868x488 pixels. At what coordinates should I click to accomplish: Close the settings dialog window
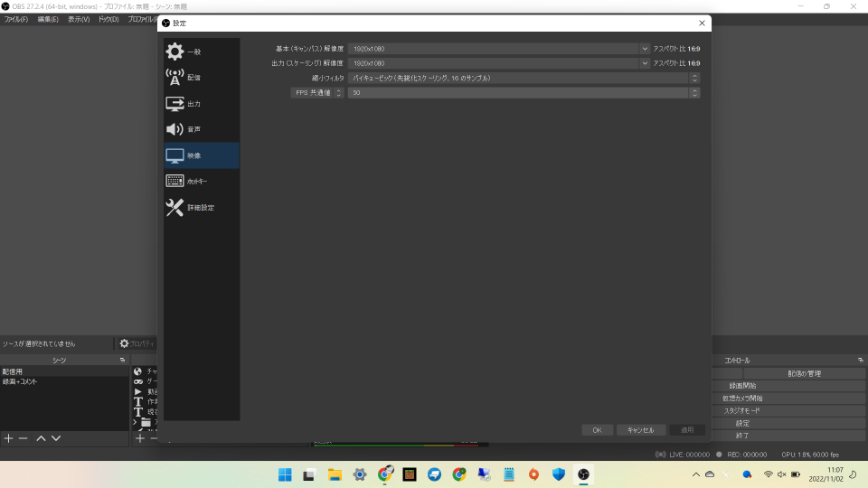coord(702,23)
